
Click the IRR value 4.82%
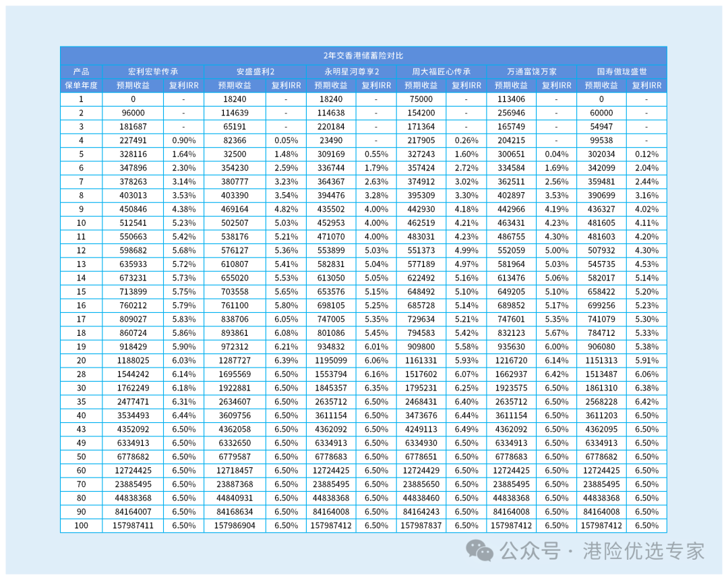286,210
